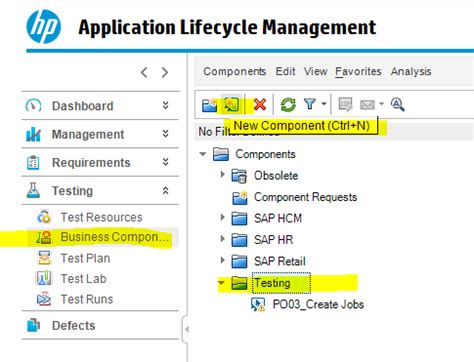
Task: Click the Filter funnel icon
Action: pos(310,104)
